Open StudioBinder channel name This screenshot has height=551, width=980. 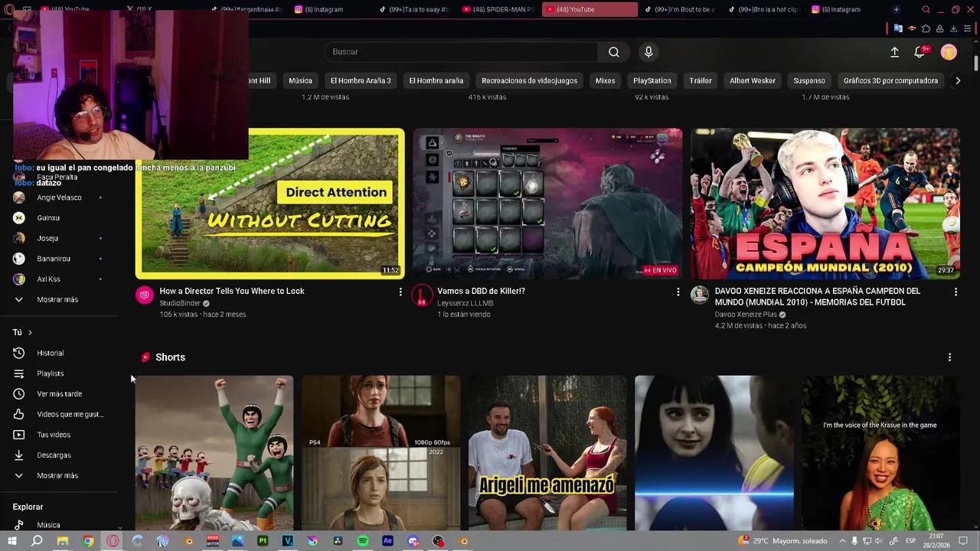(180, 303)
